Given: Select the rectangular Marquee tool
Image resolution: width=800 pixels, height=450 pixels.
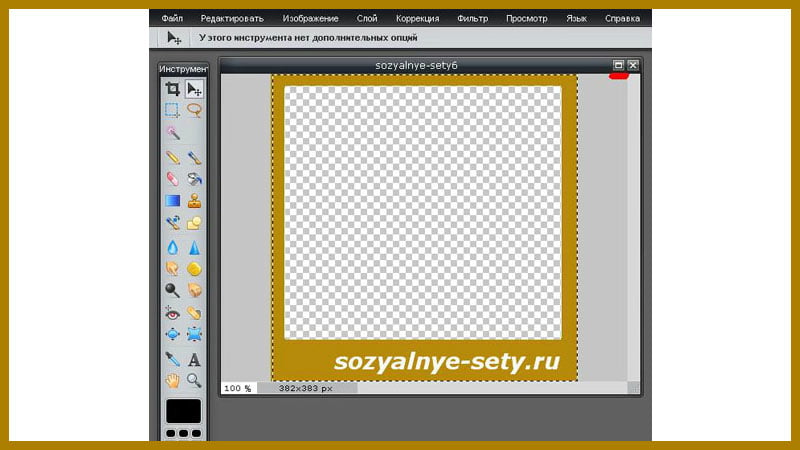Looking at the screenshot, I should tap(172, 110).
